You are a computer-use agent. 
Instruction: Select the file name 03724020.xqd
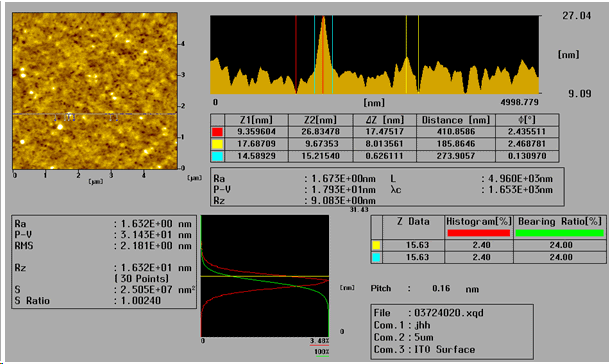[449, 313]
